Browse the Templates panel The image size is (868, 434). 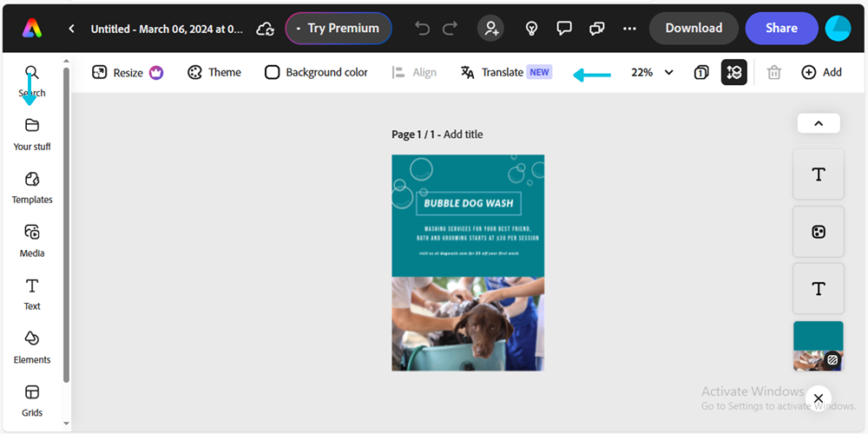pos(32,188)
